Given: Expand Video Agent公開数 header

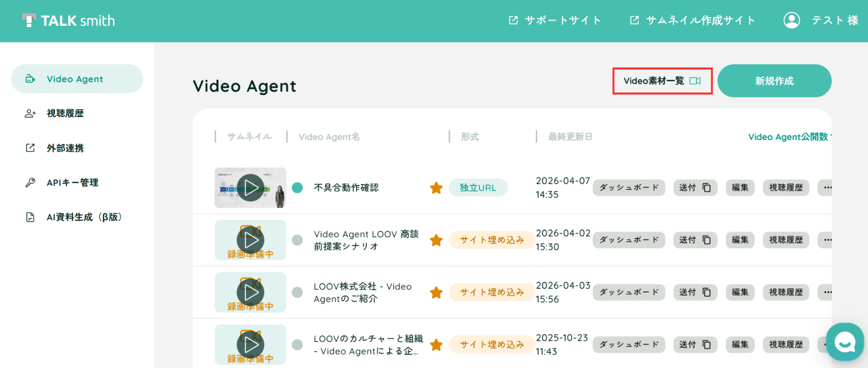Looking at the screenshot, I should (789, 136).
